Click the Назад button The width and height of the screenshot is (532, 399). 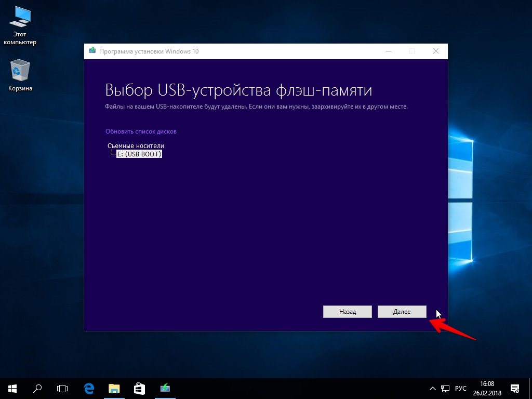point(348,312)
